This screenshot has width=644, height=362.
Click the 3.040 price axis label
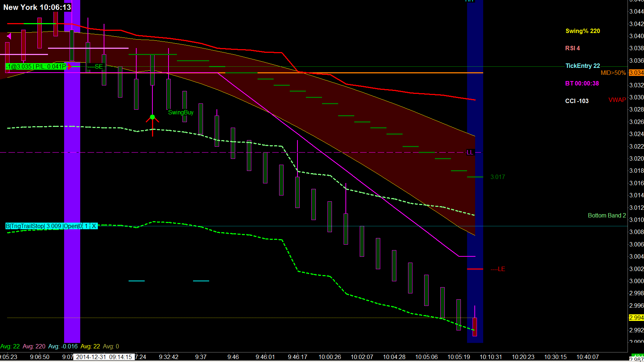pyautogui.click(x=636, y=36)
